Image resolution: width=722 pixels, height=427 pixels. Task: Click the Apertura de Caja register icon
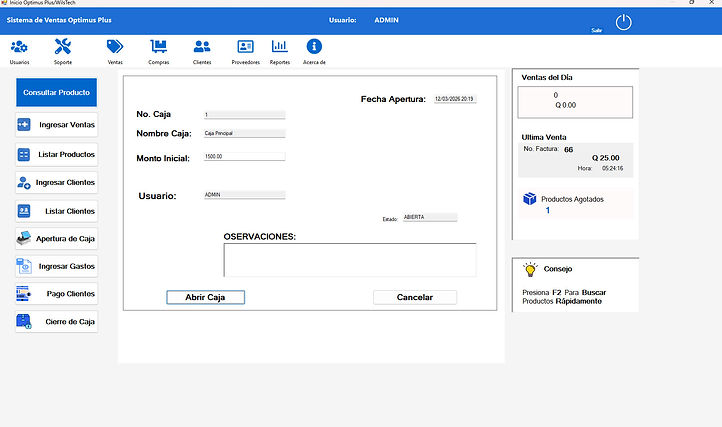24,238
